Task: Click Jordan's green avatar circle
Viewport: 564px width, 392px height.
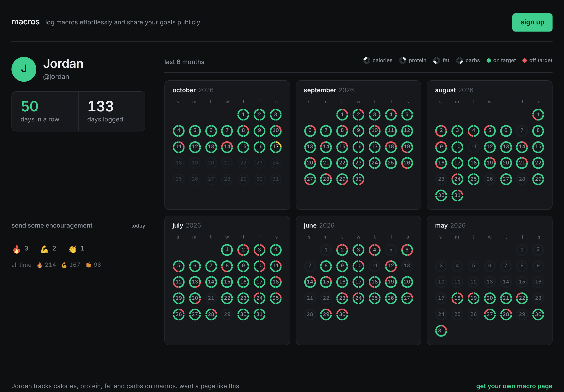Action: [x=24, y=69]
